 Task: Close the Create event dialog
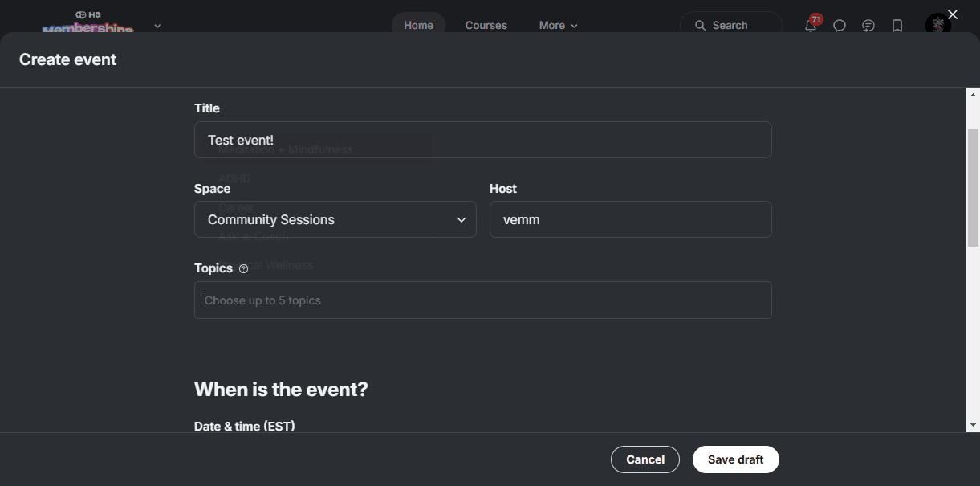click(x=953, y=14)
